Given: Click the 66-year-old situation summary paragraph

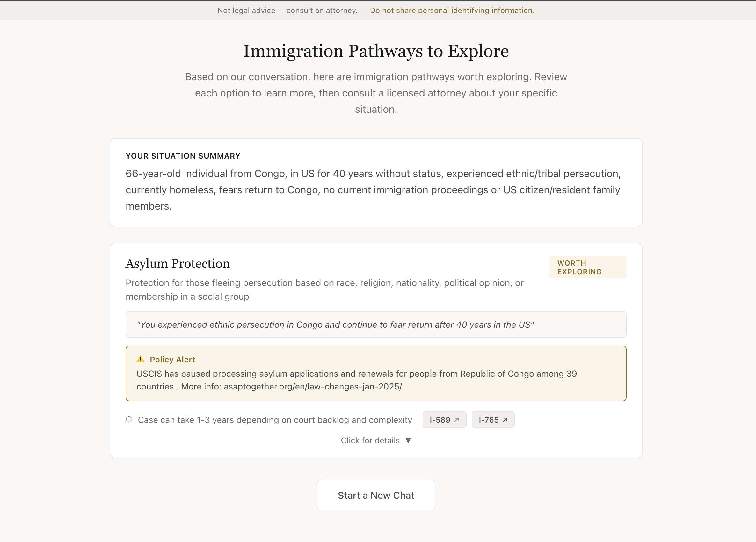Looking at the screenshot, I should (373, 189).
